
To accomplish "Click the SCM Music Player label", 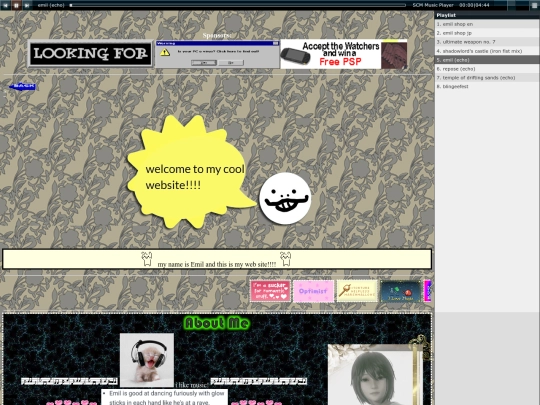I will tap(433, 5).
